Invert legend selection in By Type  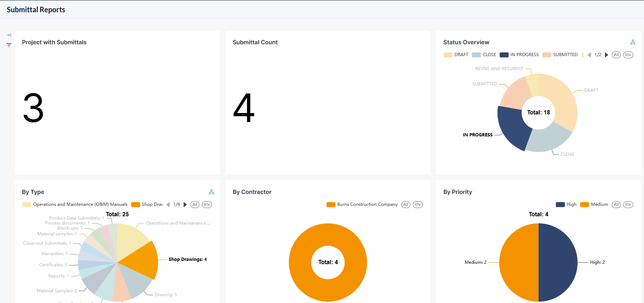coord(207,204)
